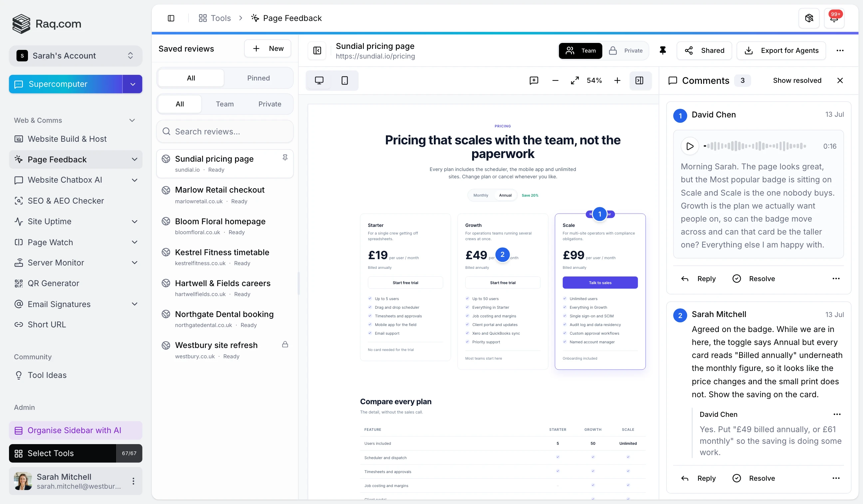Select the top All reviews tab
This screenshot has height=504, width=863.
click(191, 78)
